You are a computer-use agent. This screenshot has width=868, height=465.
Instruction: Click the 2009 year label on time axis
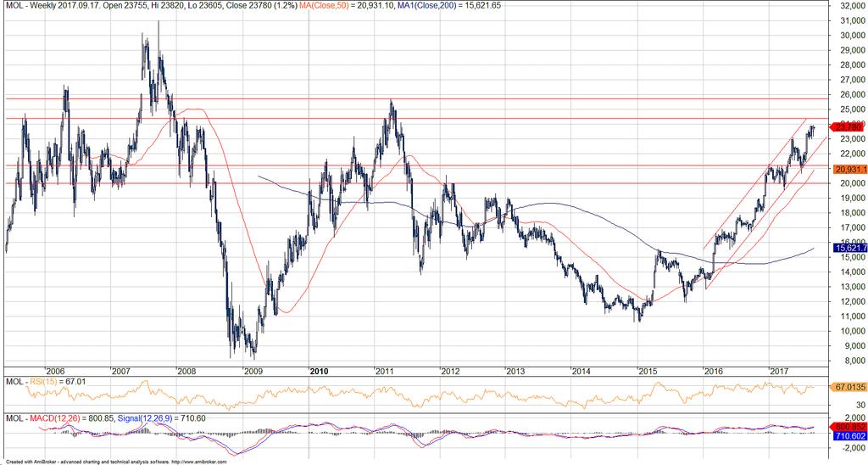253,371
